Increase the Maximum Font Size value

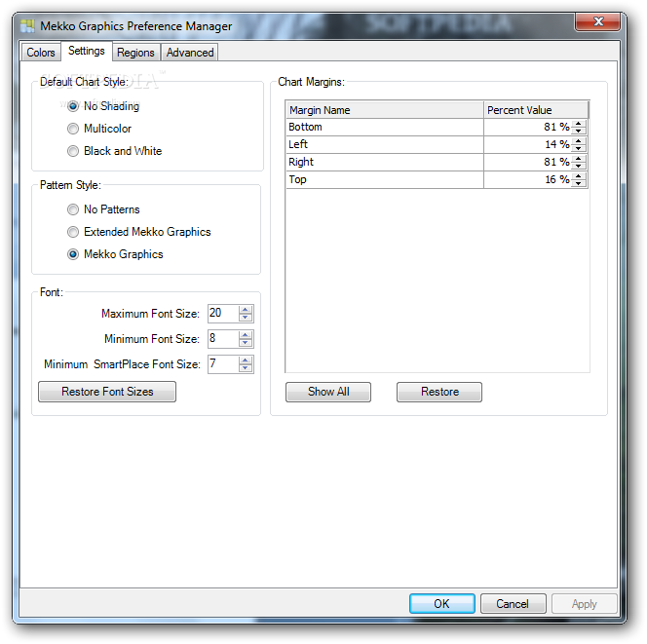[246, 310]
